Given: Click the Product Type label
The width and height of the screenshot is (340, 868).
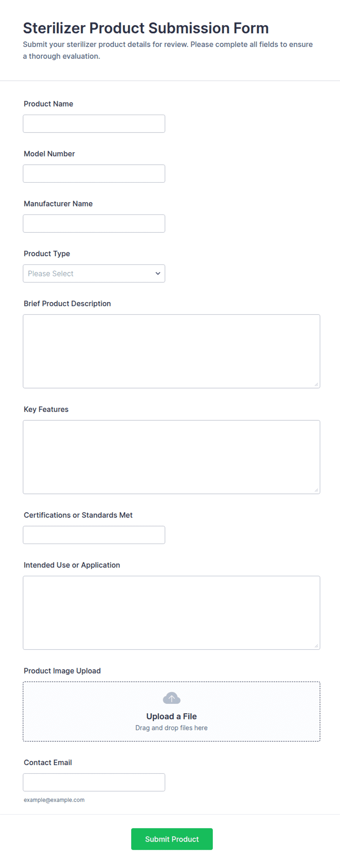Looking at the screenshot, I should click(47, 254).
